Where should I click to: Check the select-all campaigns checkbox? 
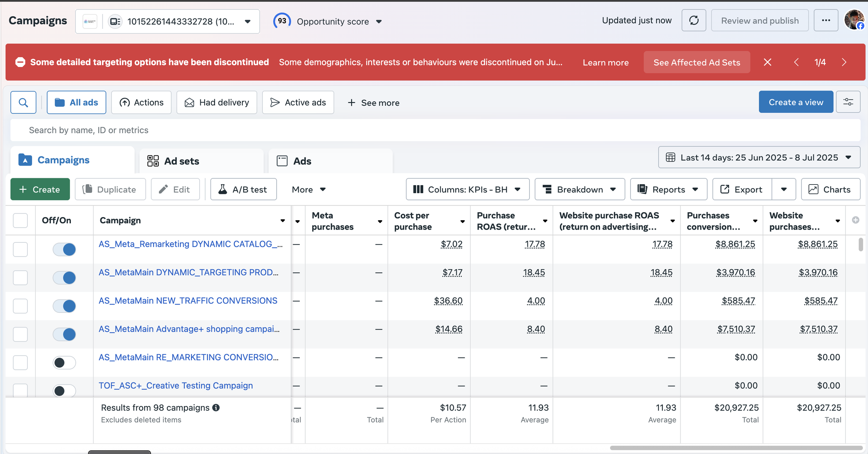click(20, 220)
